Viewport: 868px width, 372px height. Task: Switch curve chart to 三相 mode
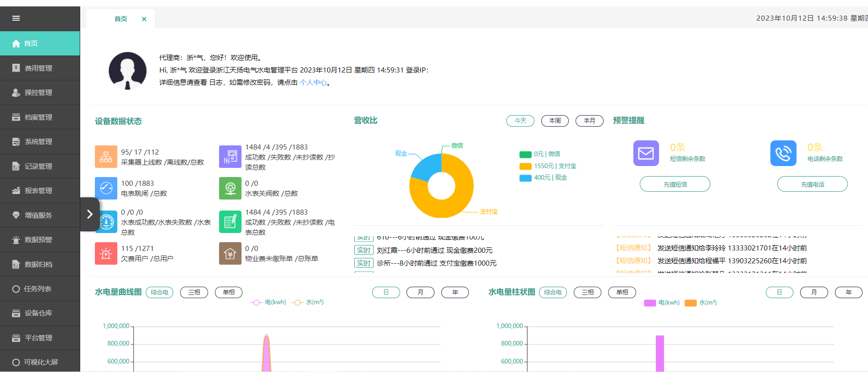click(x=194, y=292)
